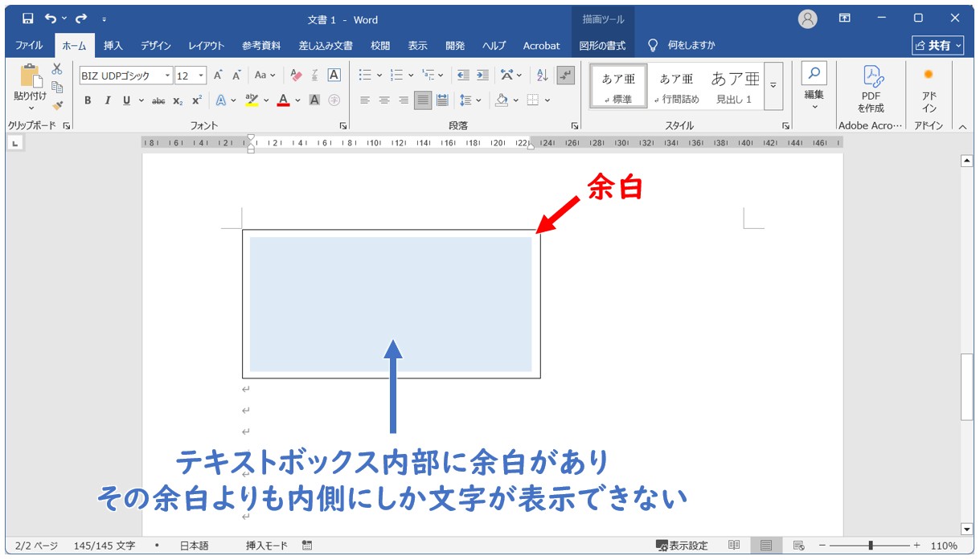
Task: Open the line spacing dropdown
Action: [x=469, y=100]
